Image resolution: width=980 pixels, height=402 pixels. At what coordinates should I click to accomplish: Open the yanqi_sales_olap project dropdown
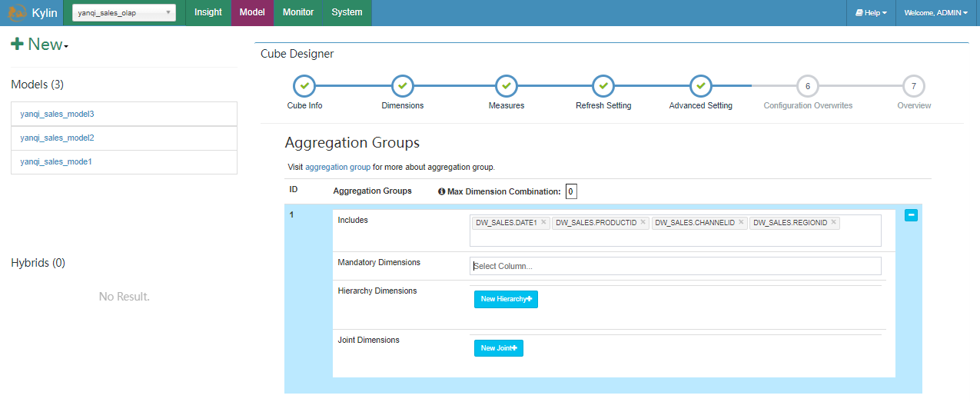(x=124, y=12)
